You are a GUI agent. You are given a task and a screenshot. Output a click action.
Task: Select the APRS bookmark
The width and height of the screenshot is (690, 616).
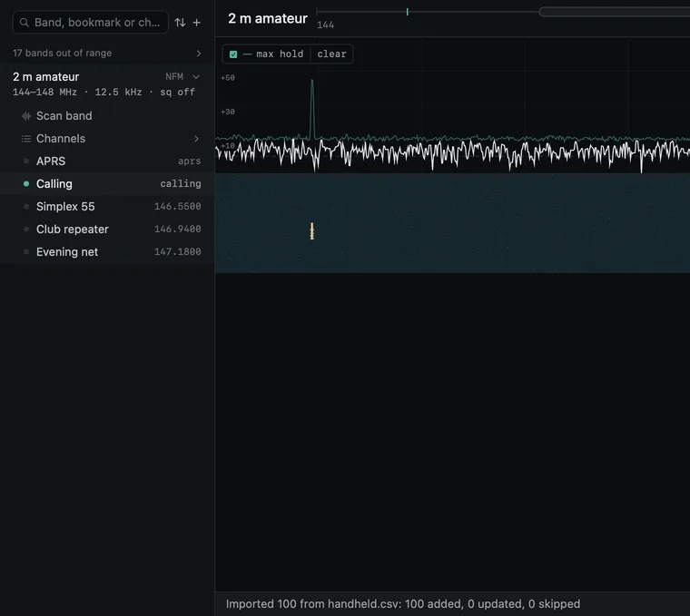(107, 161)
